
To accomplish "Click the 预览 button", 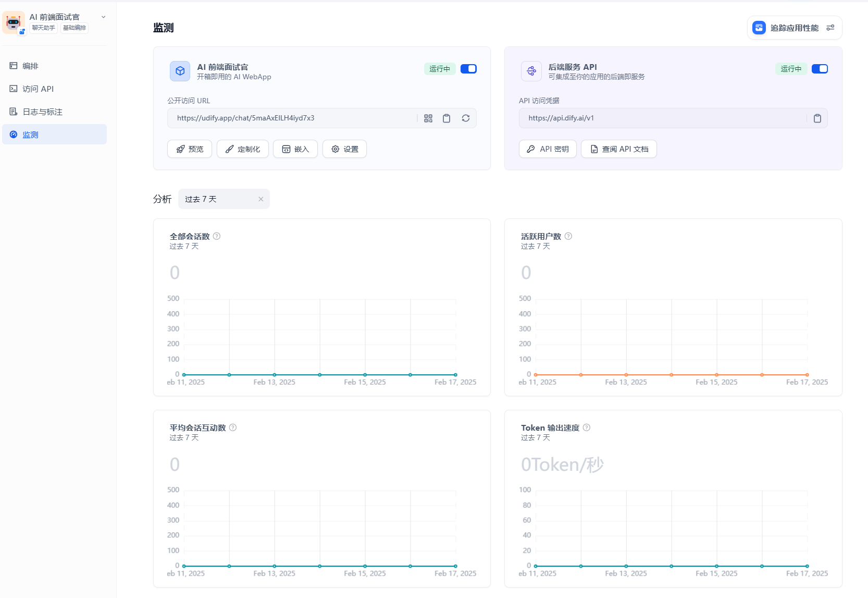I will tap(190, 149).
